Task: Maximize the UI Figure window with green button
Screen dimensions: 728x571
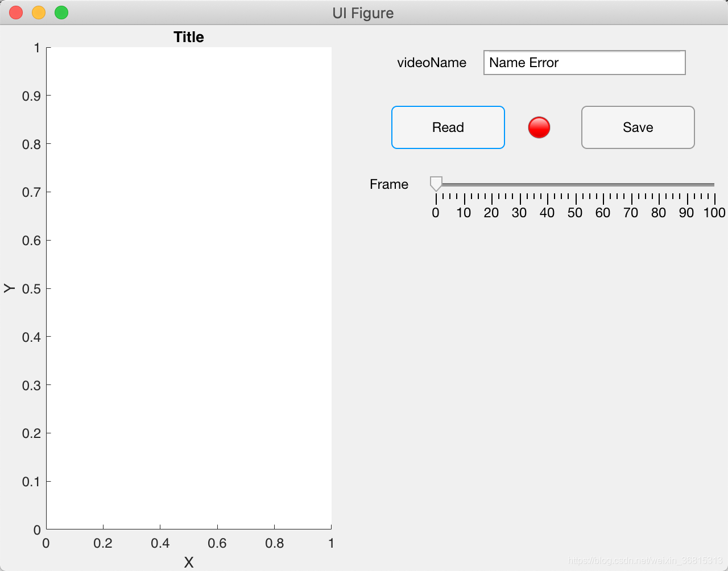Action: click(61, 13)
